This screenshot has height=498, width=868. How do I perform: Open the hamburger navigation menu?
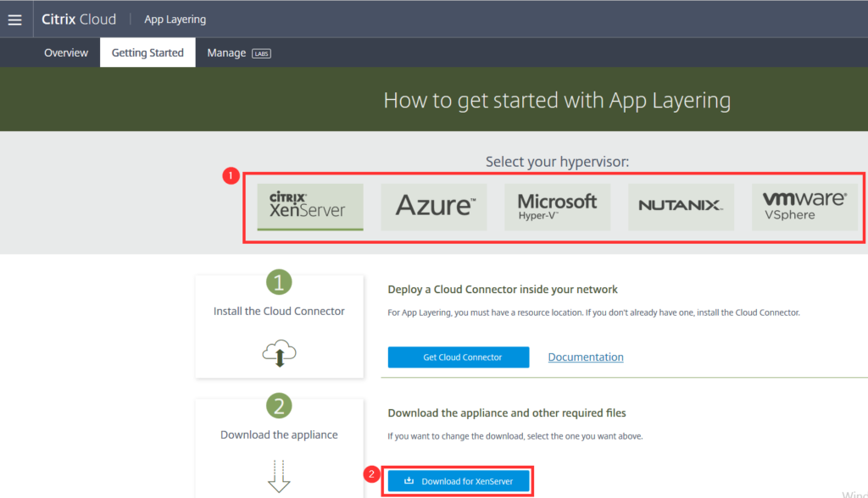click(15, 20)
